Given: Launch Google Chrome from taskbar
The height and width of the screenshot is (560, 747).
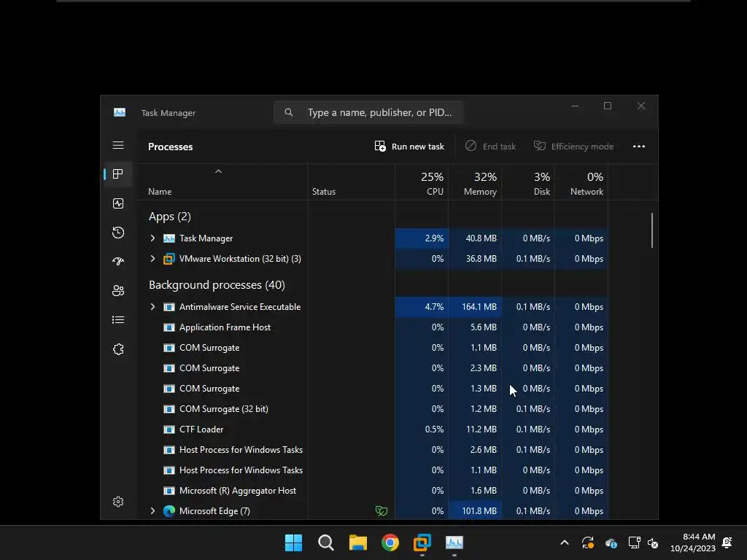Looking at the screenshot, I should coord(390,542).
